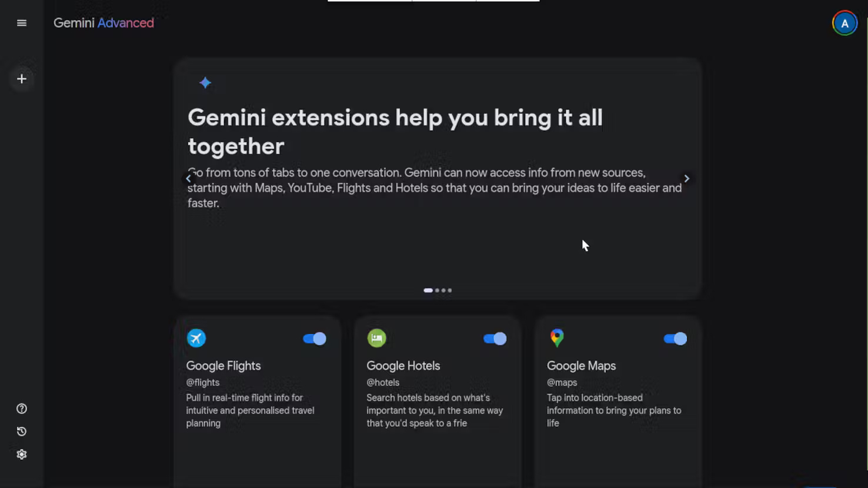868x488 pixels.
Task: Open the hamburger main menu
Action: point(22,23)
